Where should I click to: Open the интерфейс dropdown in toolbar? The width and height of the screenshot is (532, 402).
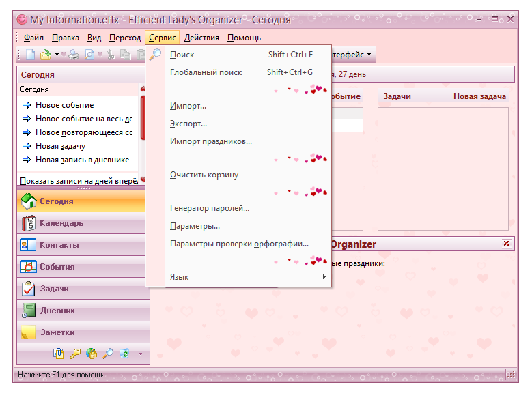(353, 55)
